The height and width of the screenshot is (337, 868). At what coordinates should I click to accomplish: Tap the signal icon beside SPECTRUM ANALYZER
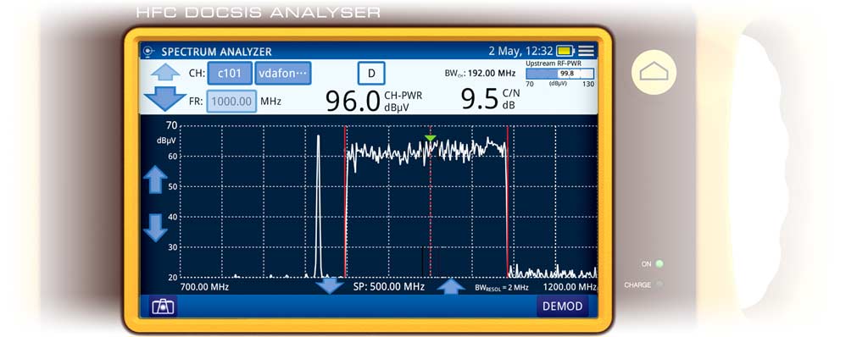click(x=147, y=52)
